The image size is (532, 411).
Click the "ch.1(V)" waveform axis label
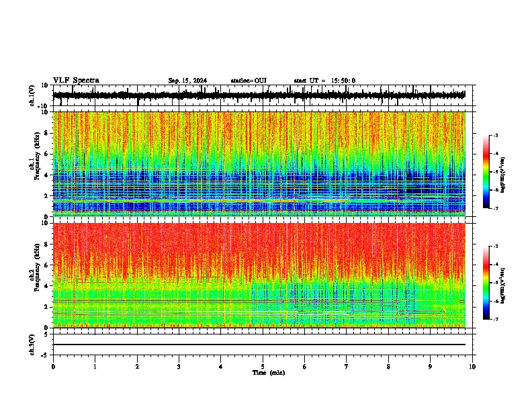click(x=32, y=95)
